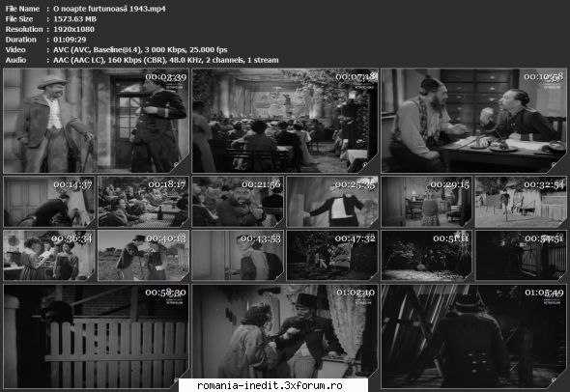This screenshot has width=570, height=392.
Task: Select the frame at 00:14:37
Action: tap(49, 202)
